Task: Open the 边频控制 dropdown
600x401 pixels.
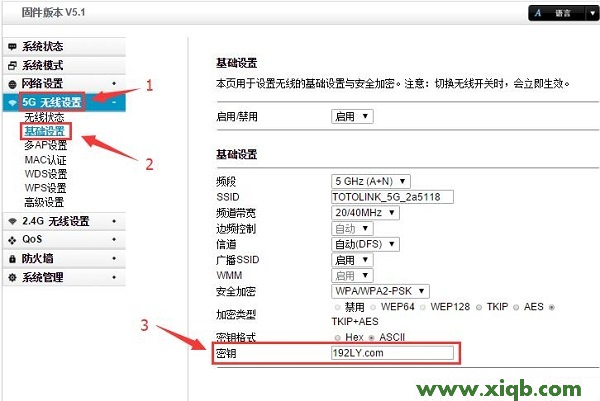Action: click(x=352, y=229)
